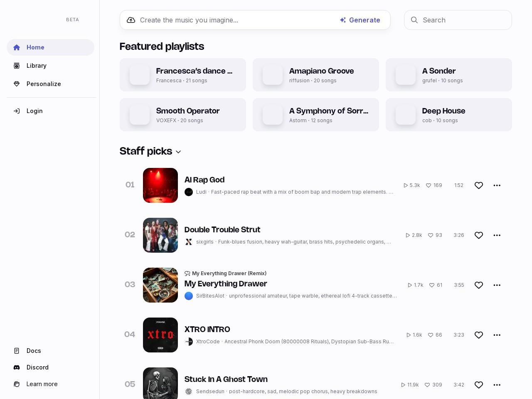Click the Generate sparkle button
The image size is (532, 399).
(x=360, y=20)
